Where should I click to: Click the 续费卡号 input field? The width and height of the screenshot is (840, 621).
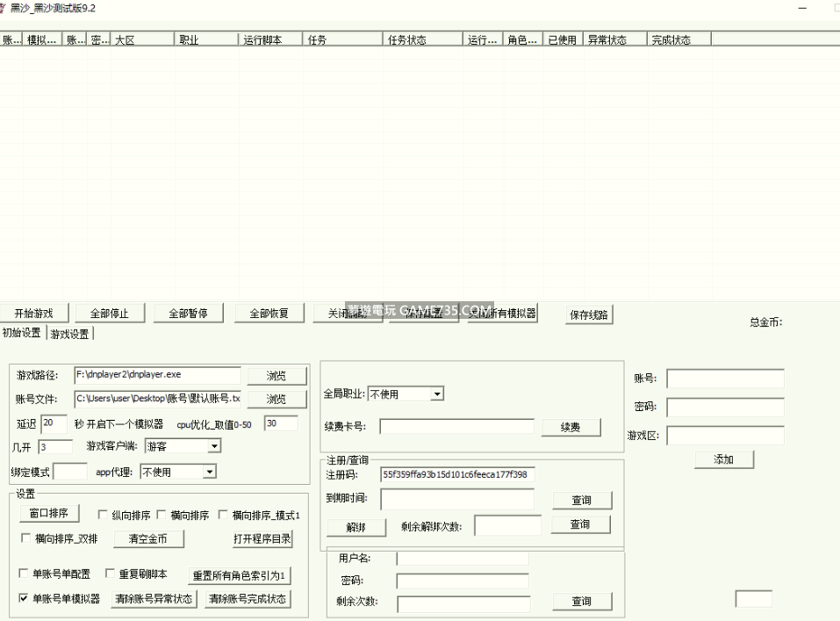coord(456,427)
